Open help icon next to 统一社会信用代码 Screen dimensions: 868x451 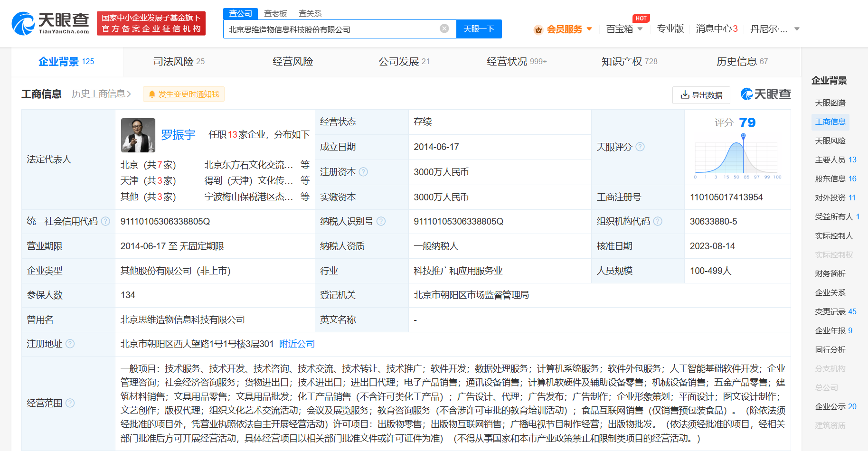105,221
